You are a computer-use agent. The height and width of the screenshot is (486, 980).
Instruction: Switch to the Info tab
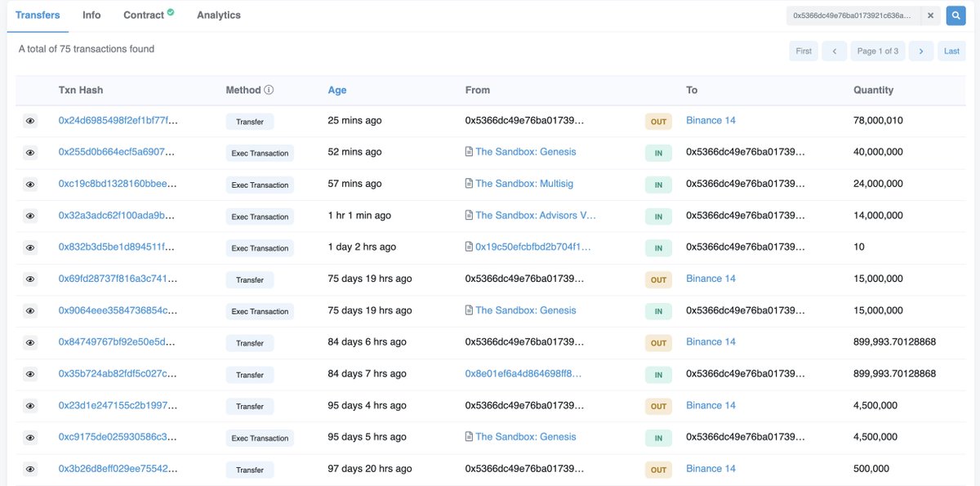(x=91, y=15)
